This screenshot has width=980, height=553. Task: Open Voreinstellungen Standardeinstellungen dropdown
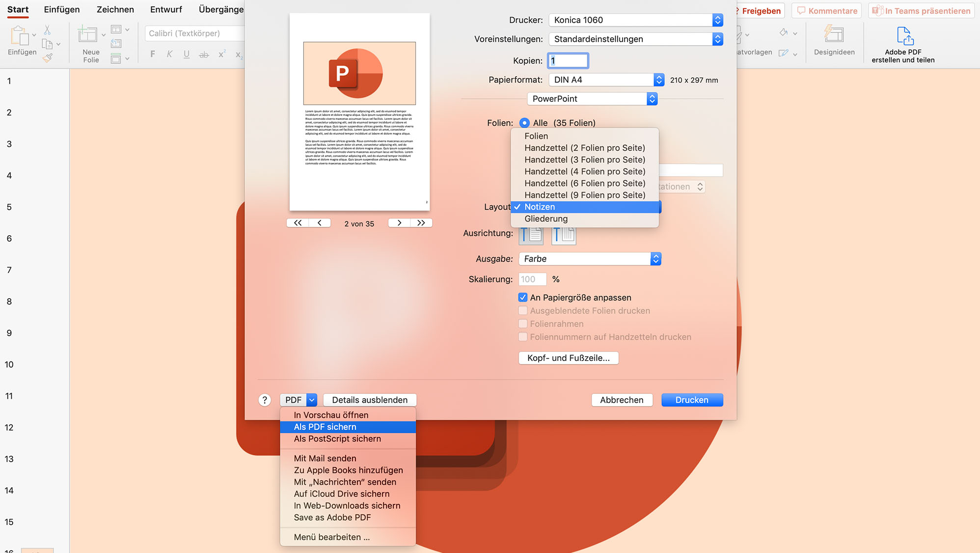coord(636,39)
